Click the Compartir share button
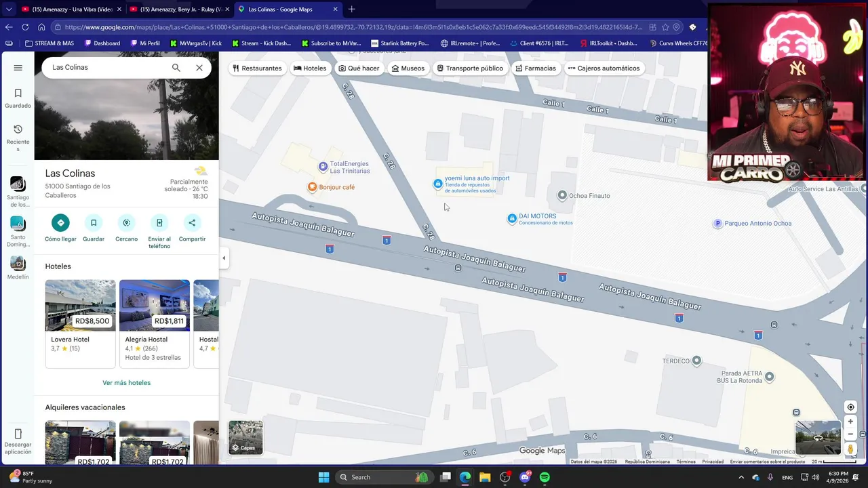The width and height of the screenshot is (868, 488). coord(192,228)
